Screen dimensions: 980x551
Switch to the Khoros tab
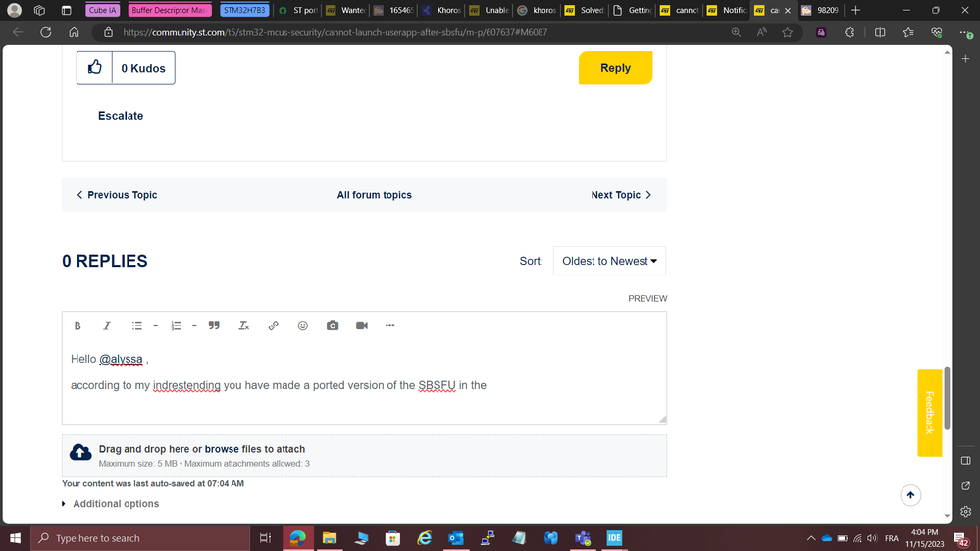(x=441, y=10)
